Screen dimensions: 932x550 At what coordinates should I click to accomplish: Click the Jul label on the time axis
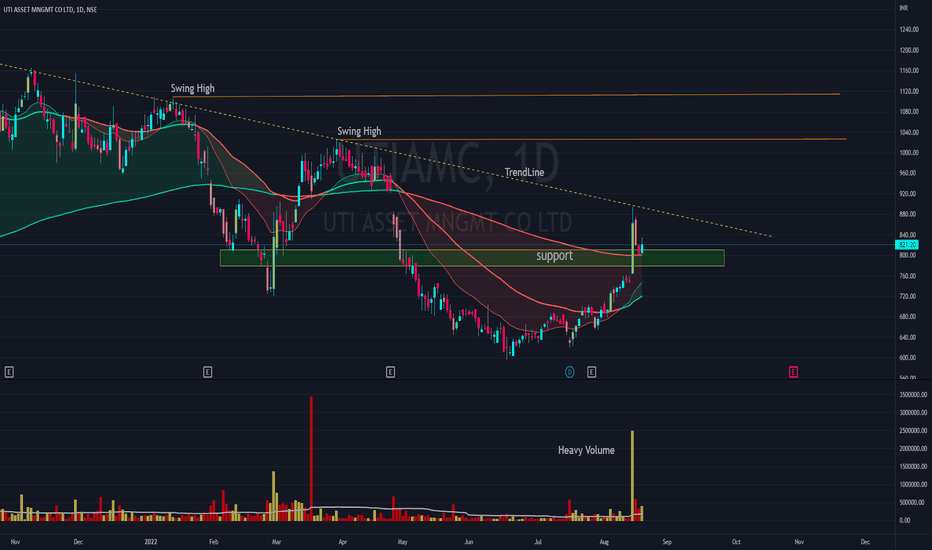click(538, 542)
